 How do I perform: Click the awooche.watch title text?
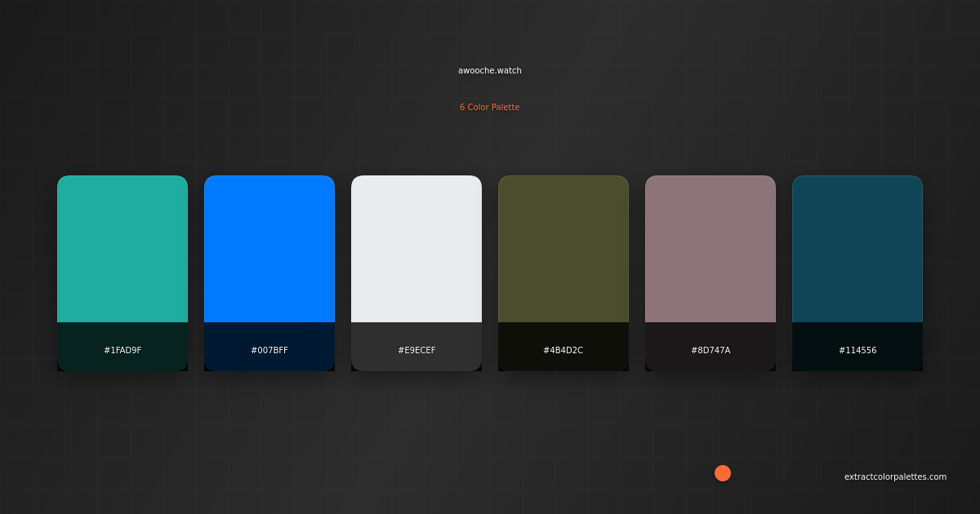point(490,70)
